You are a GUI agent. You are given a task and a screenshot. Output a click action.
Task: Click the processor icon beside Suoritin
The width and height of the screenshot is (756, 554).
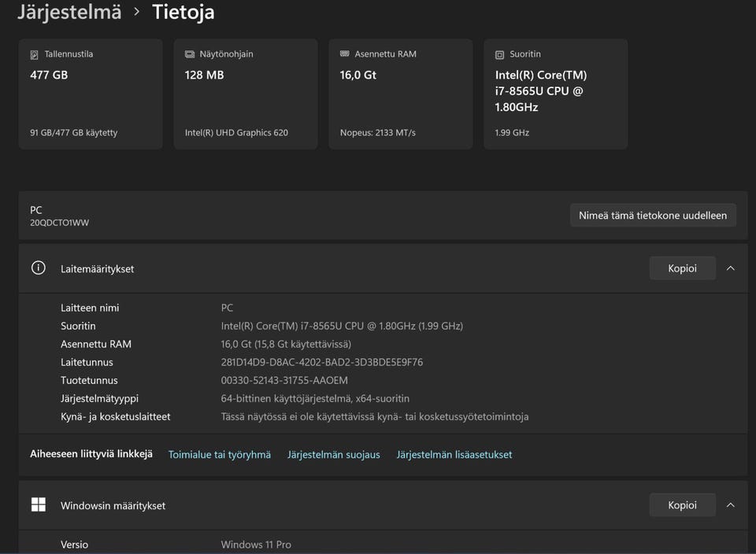(499, 55)
